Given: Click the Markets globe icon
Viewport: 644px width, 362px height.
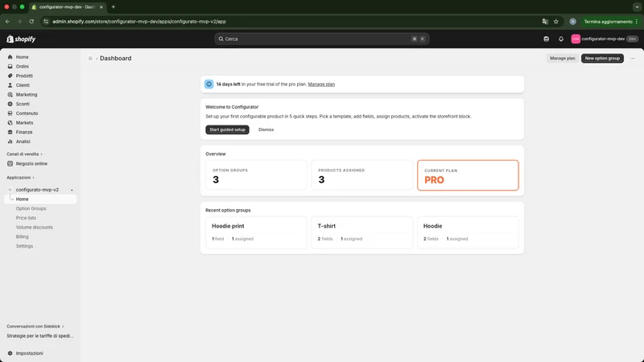Looking at the screenshot, I should 10,123.
